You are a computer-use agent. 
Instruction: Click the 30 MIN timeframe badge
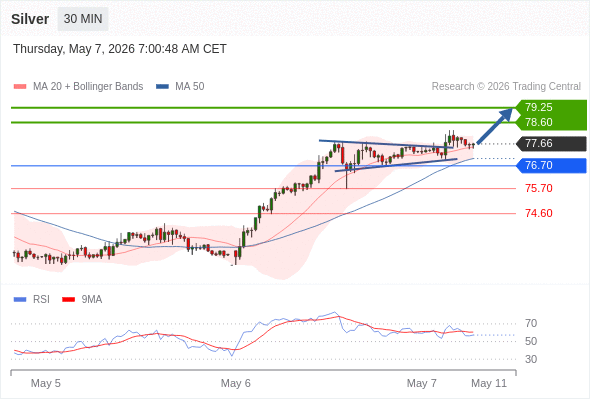coord(83,19)
